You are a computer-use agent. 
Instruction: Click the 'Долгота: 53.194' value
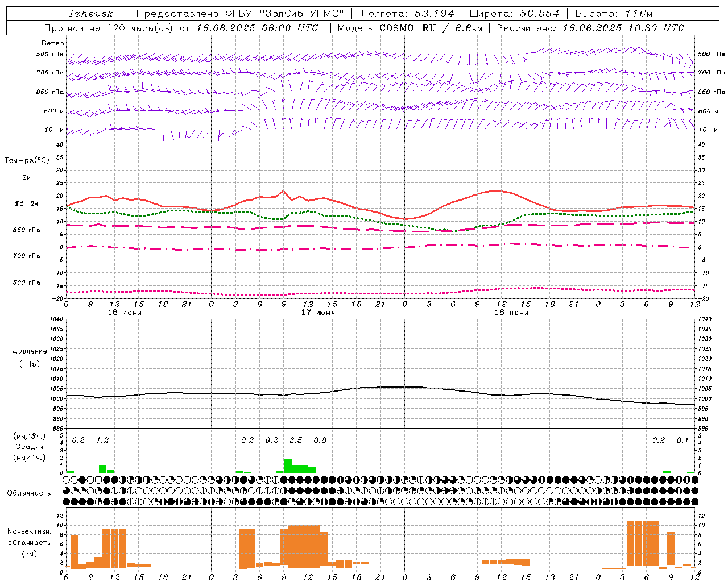[x=407, y=14]
